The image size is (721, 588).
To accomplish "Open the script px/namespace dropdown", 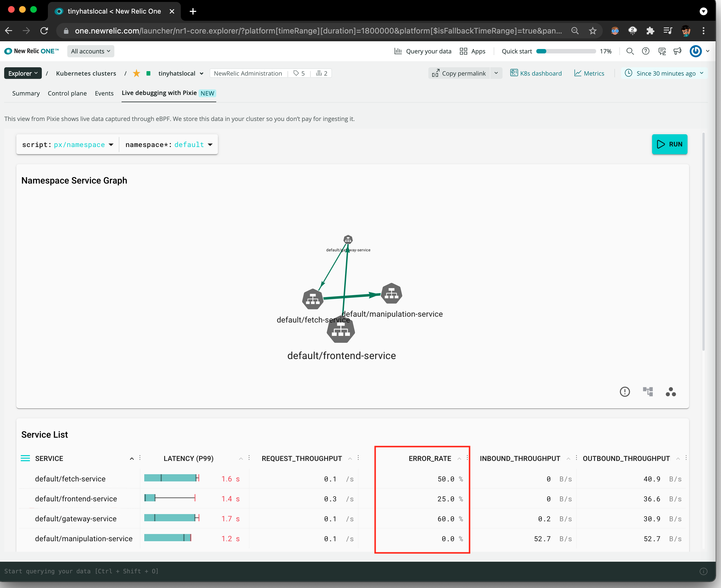I will coord(68,145).
